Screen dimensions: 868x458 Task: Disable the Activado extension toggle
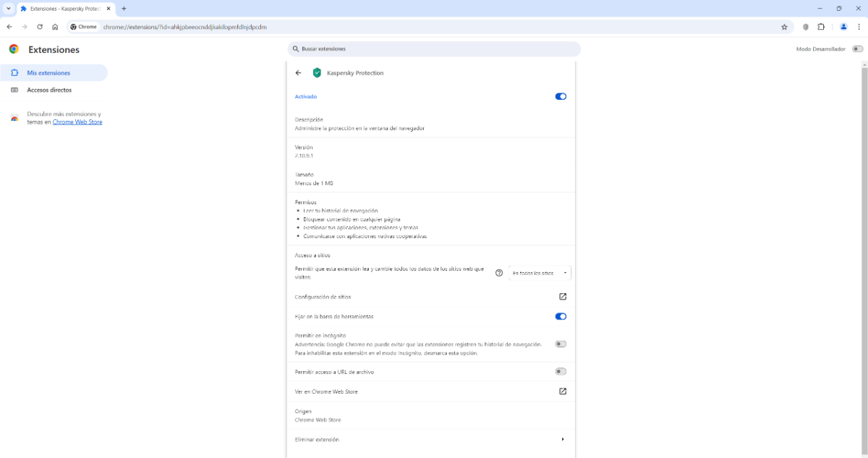tap(561, 96)
